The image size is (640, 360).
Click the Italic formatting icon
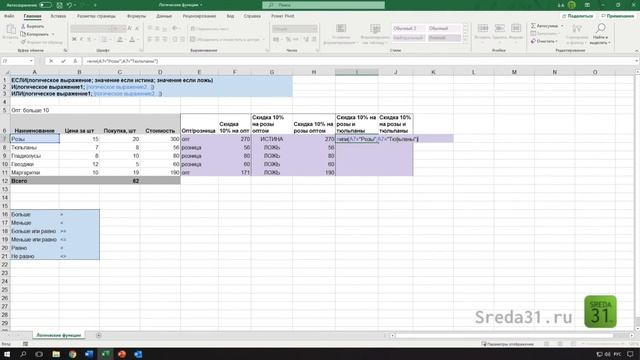tap(81, 40)
